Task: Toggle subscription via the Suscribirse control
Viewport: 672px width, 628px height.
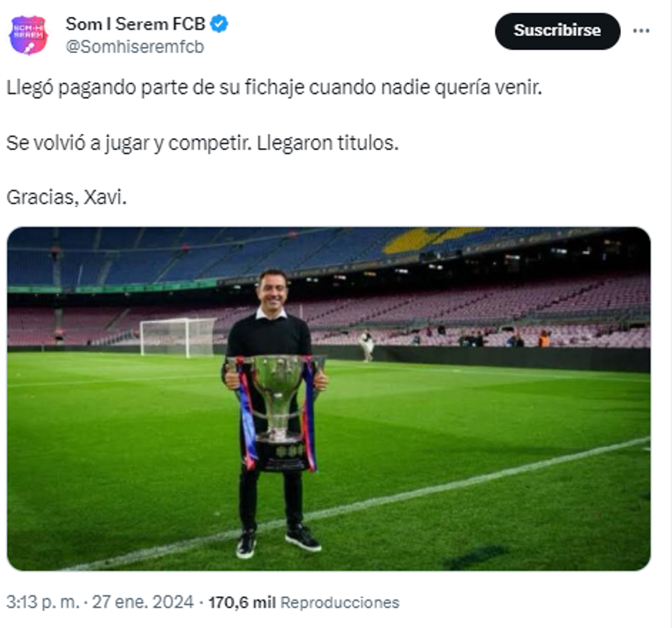Action: 558,30
